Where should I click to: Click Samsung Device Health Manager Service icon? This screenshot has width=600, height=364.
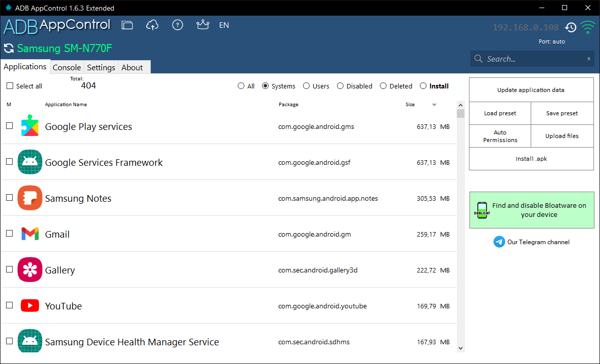(x=30, y=341)
